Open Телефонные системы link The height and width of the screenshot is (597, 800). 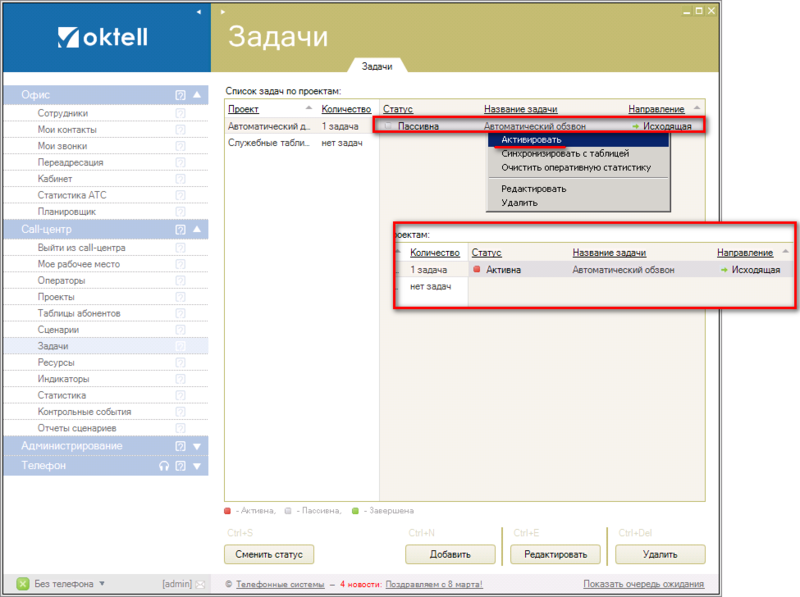coord(280,584)
